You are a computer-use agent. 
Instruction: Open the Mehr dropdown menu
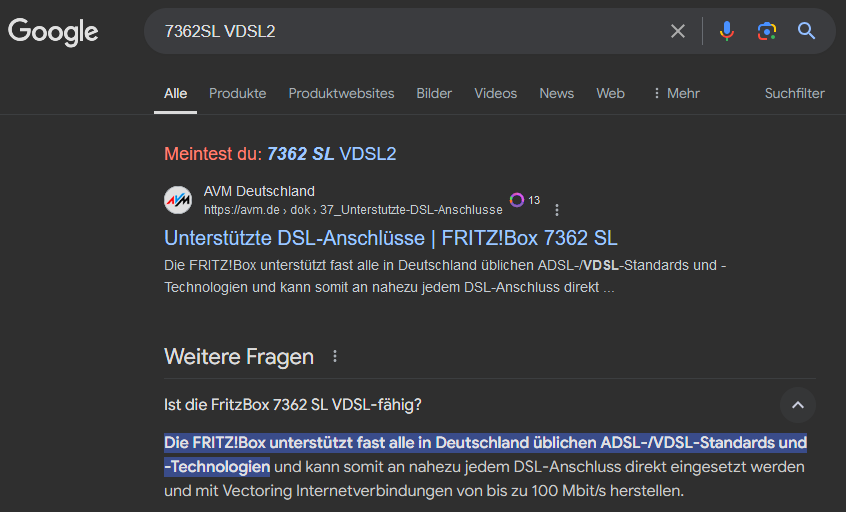676,93
